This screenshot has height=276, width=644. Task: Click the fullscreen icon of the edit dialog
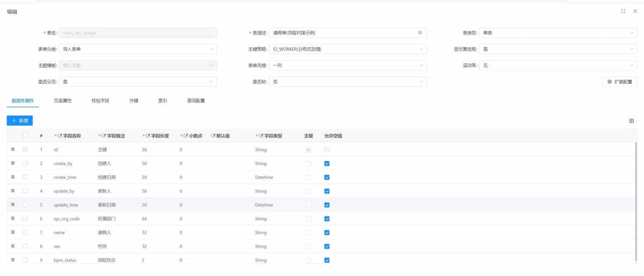click(623, 11)
